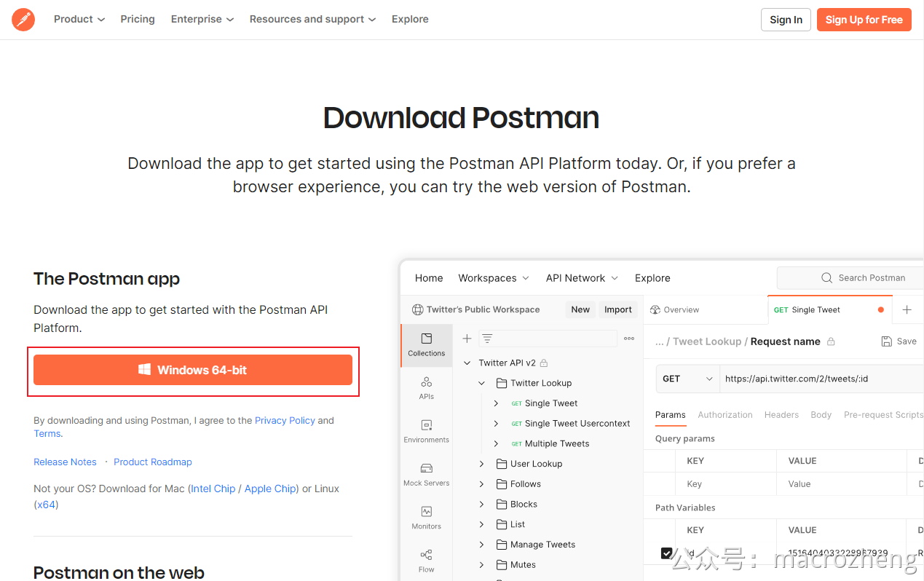Click the Search Postman field
This screenshot has height=581, width=924.
[850, 277]
